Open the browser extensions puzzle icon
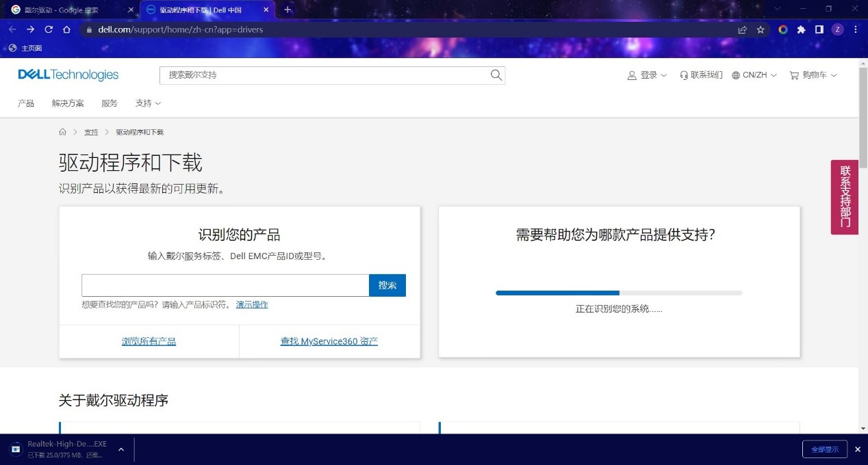Viewport: 868px width, 465px height. (x=801, y=29)
